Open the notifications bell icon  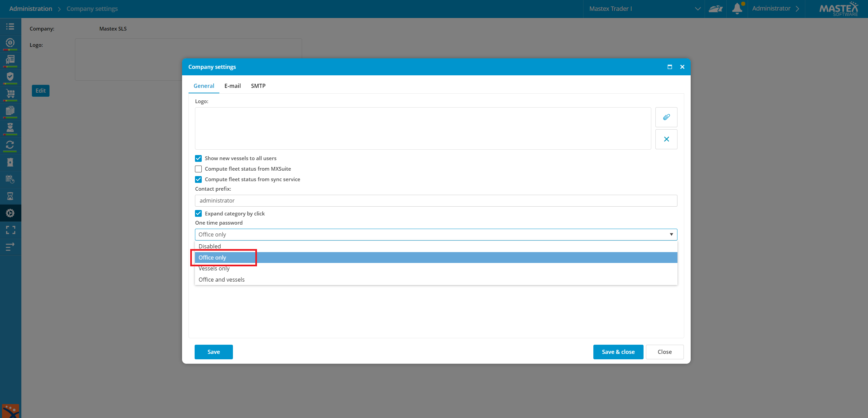click(x=737, y=8)
